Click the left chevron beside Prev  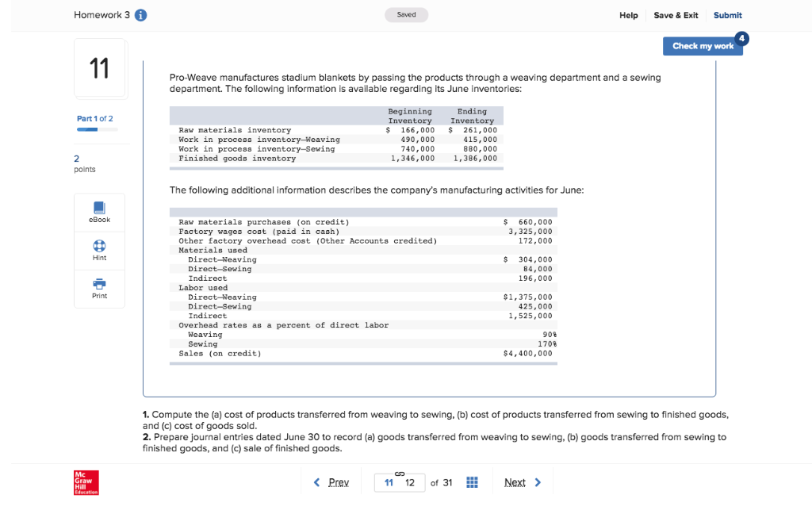pyautogui.click(x=316, y=481)
